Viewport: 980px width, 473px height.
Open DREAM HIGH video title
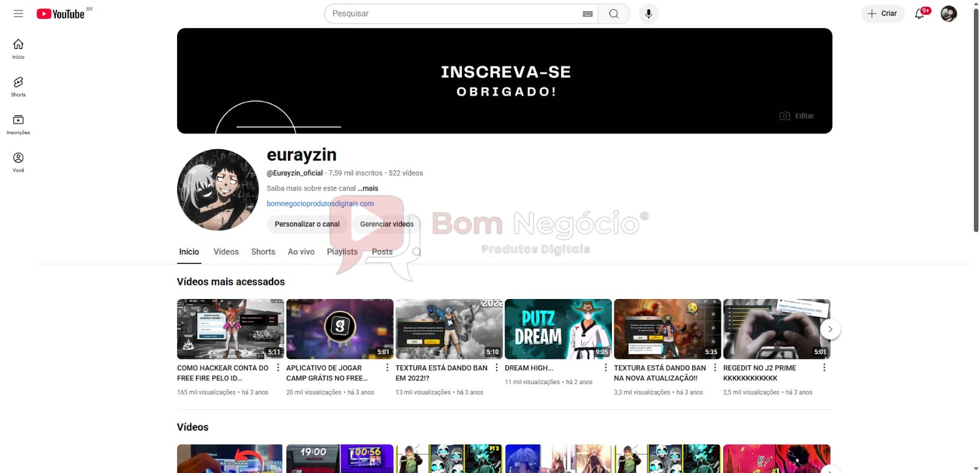(529, 368)
